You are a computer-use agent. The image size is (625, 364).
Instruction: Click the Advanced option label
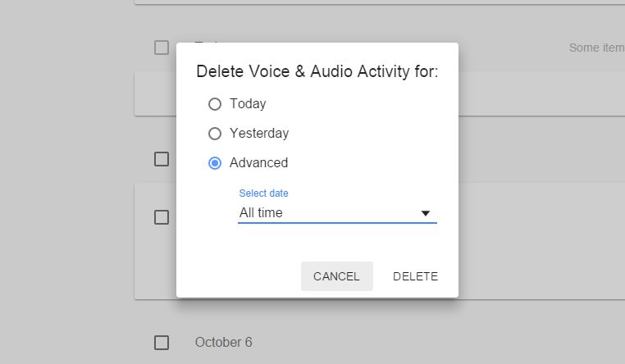(258, 163)
